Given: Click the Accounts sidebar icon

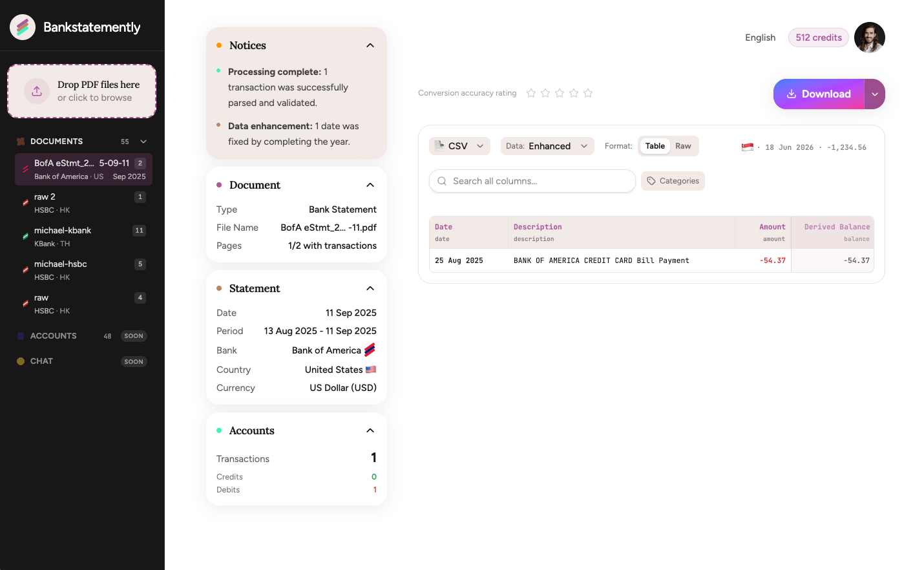Looking at the screenshot, I should pos(21,336).
